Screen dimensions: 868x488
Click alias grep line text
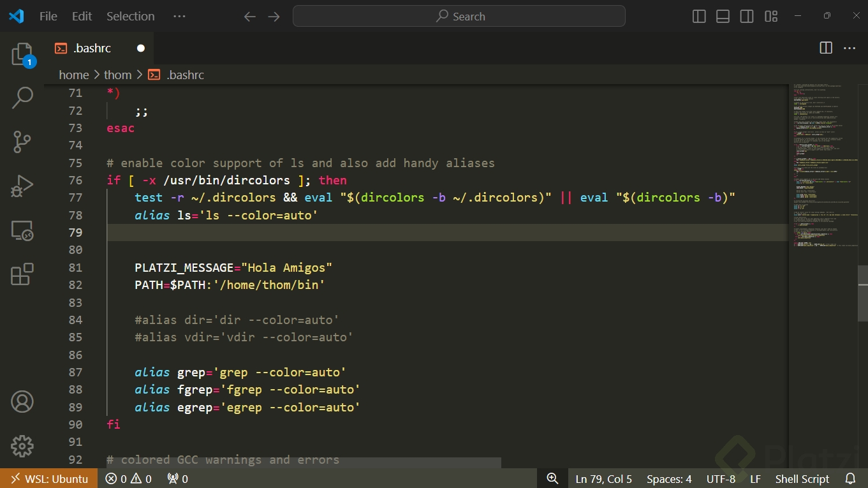coord(240,372)
